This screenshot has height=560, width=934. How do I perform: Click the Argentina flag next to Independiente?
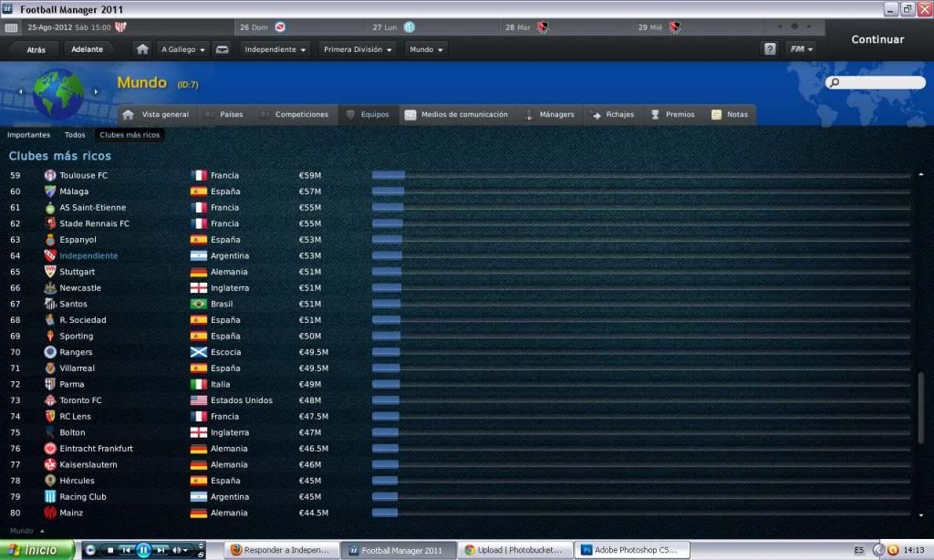[x=198, y=255]
